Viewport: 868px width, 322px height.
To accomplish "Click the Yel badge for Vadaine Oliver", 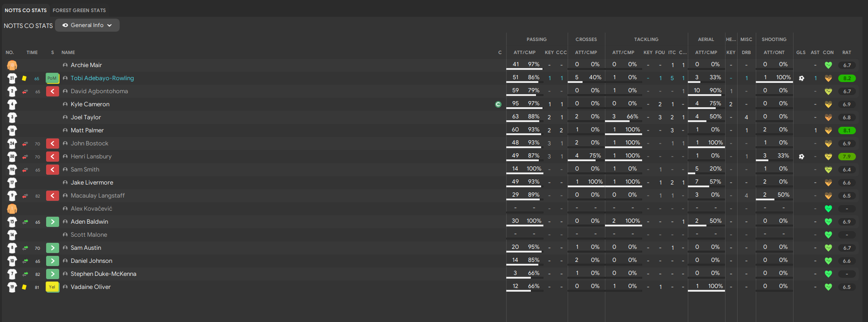I will pos(52,287).
